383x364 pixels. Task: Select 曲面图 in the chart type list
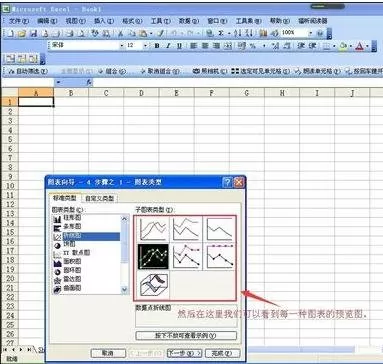click(72, 288)
